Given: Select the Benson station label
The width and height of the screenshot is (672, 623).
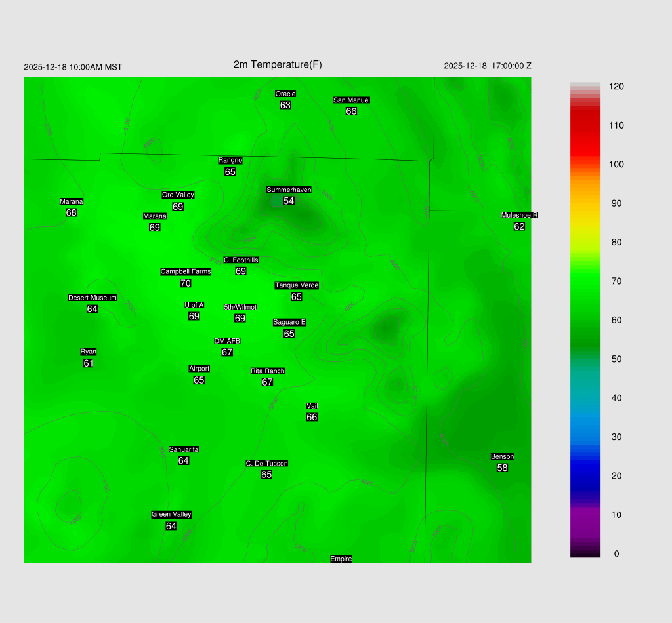Looking at the screenshot, I should [x=502, y=456].
